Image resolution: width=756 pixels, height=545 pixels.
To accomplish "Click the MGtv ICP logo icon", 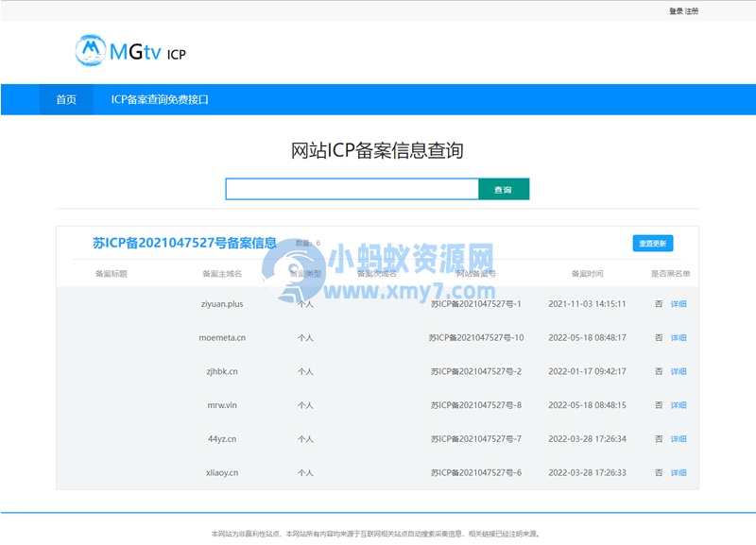I will (89, 52).
